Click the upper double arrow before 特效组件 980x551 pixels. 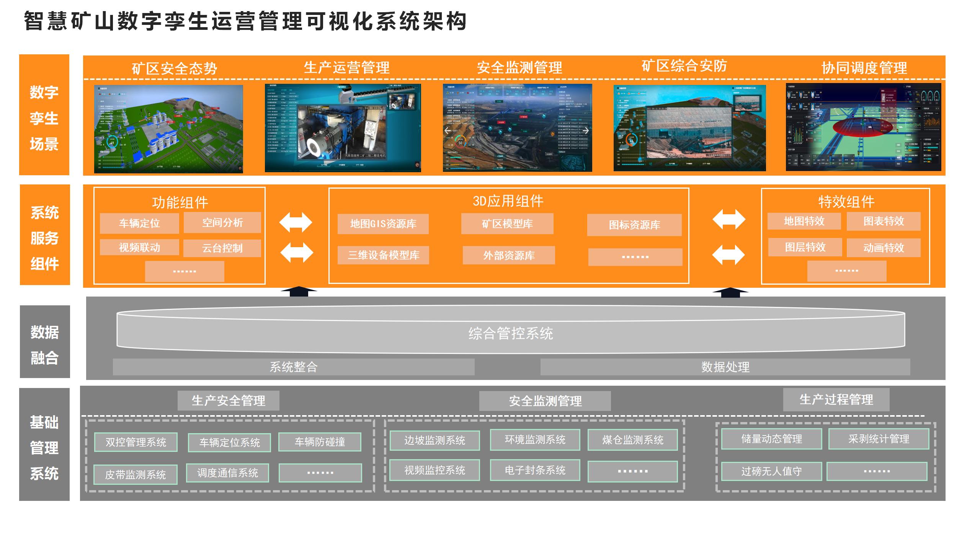pyautogui.click(x=729, y=219)
